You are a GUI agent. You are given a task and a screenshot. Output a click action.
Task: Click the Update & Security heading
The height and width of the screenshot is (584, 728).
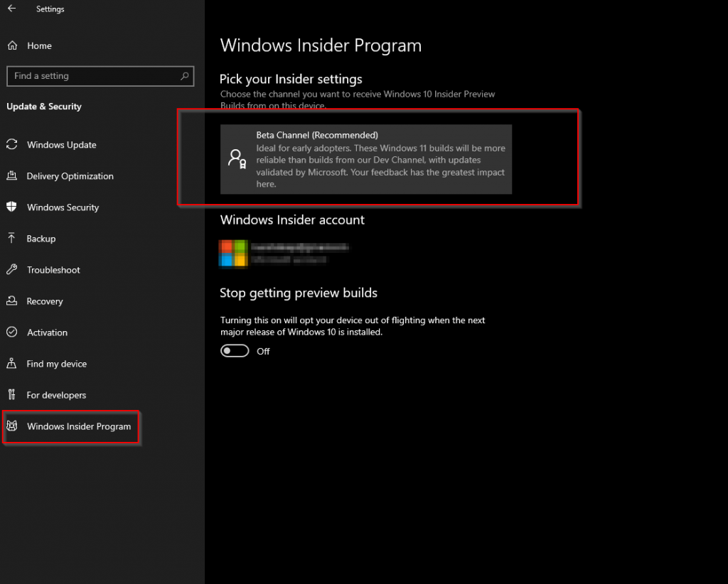point(44,107)
